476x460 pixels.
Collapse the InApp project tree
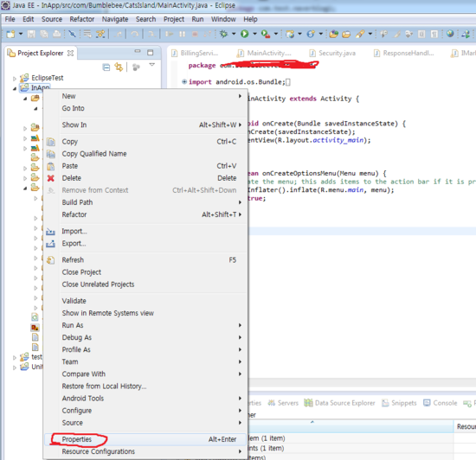coord(14,88)
